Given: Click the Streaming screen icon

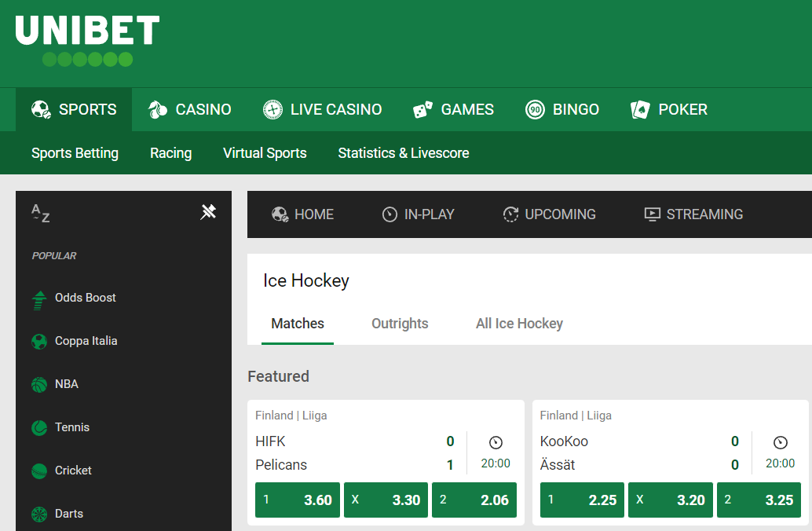Looking at the screenshot, I should (652, 214).
